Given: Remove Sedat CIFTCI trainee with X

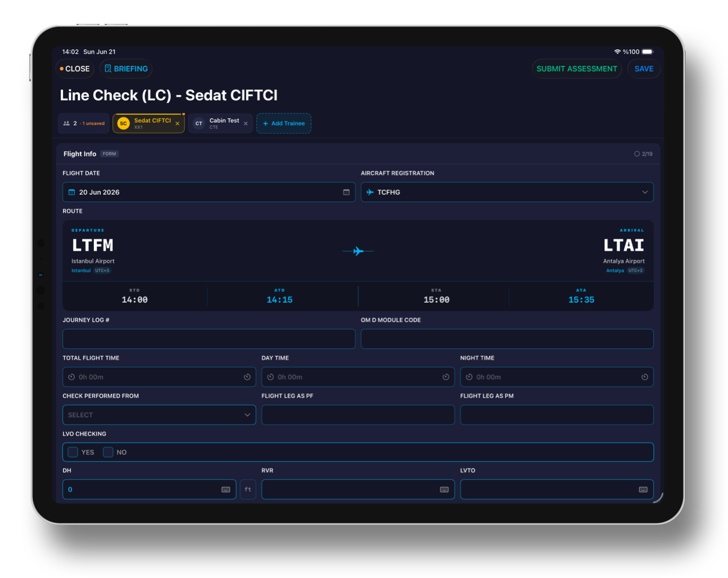Looking at the screenshot, I should pos(177,124).
